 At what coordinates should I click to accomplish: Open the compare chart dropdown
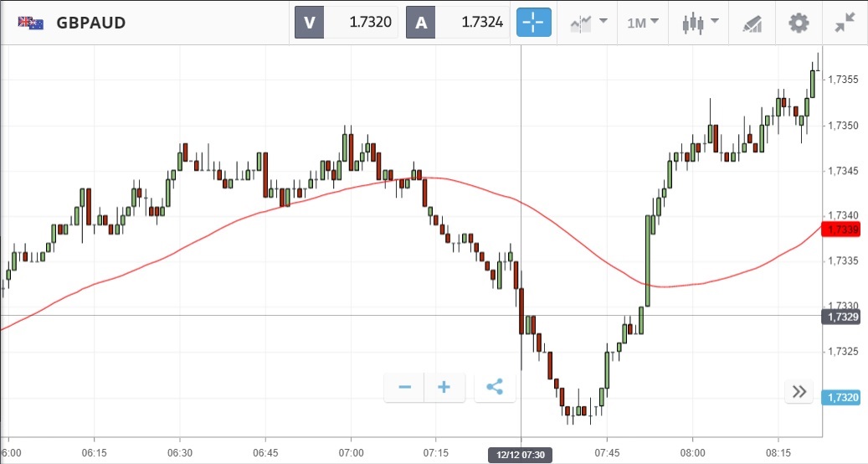point(588,23)
